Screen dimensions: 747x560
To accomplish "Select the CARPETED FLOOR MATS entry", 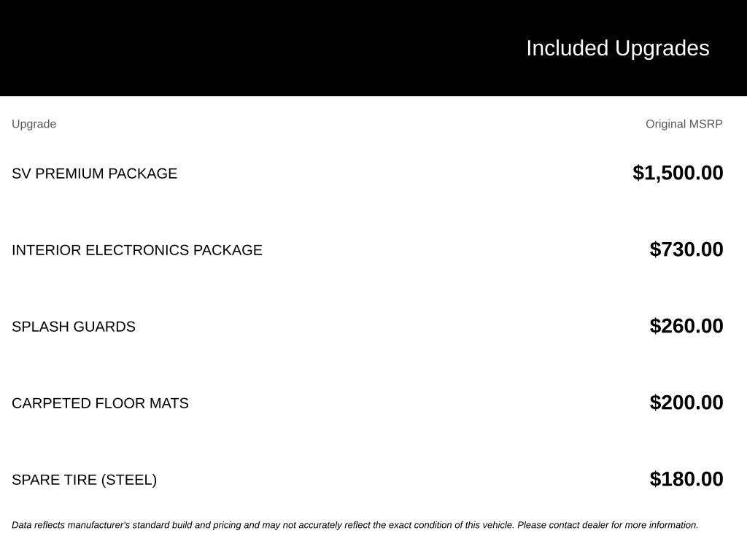I will click(x=100, y=403).
